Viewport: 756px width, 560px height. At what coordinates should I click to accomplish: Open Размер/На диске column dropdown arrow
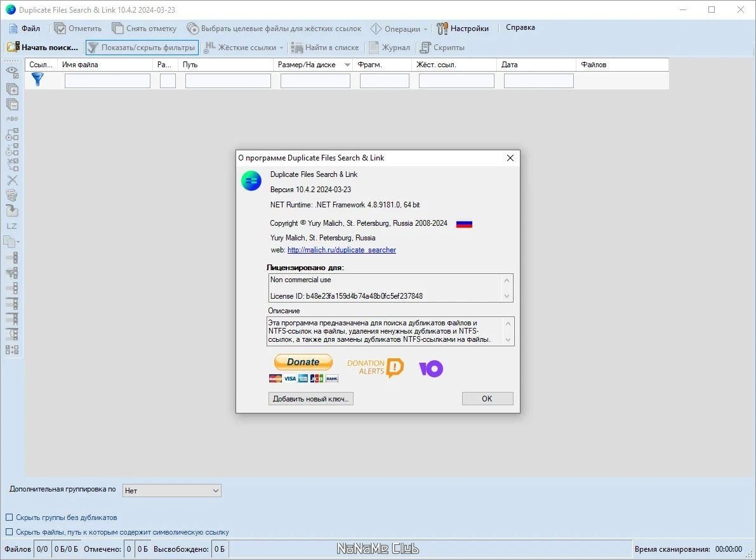[x=347, y=65]
